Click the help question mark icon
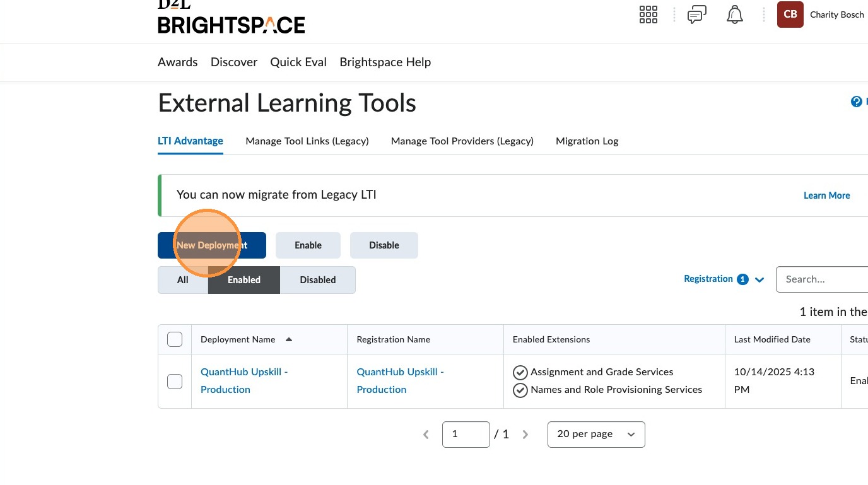The image size is (868, 485). (x=856, y=102)
